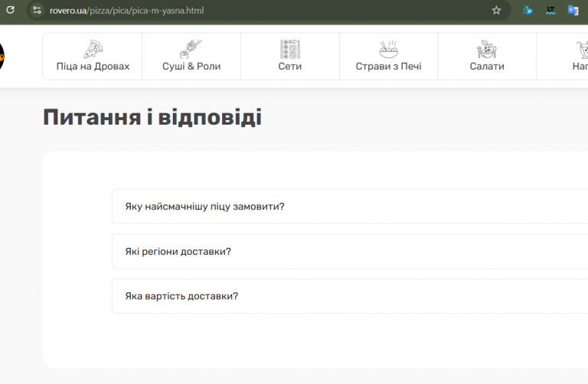
Task: Open the Google Translate extension icon
Action: [573, 10]
